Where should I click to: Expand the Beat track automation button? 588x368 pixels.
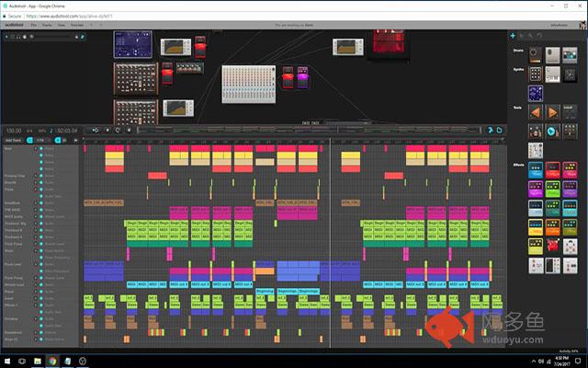click(36, 149)
